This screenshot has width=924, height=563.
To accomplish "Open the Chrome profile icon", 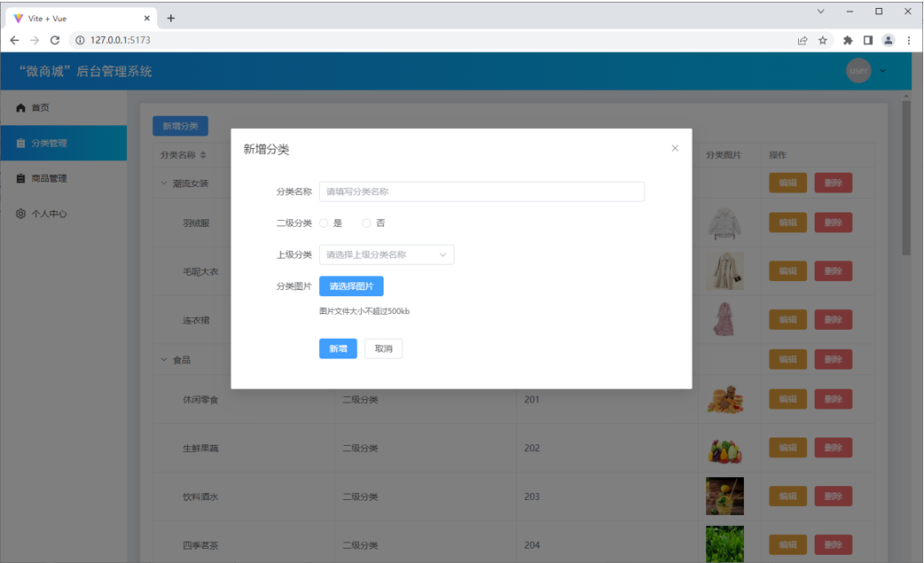I will (x=888, y=40).
